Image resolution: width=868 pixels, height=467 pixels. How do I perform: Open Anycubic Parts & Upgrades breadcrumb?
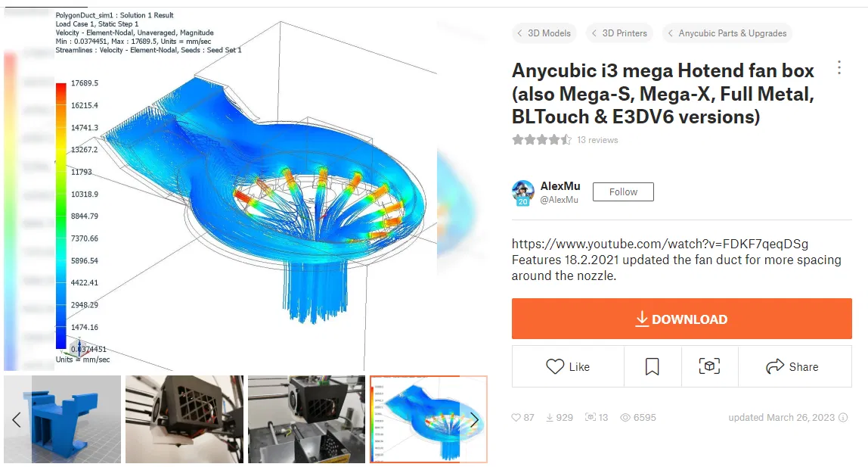point(727,33)
